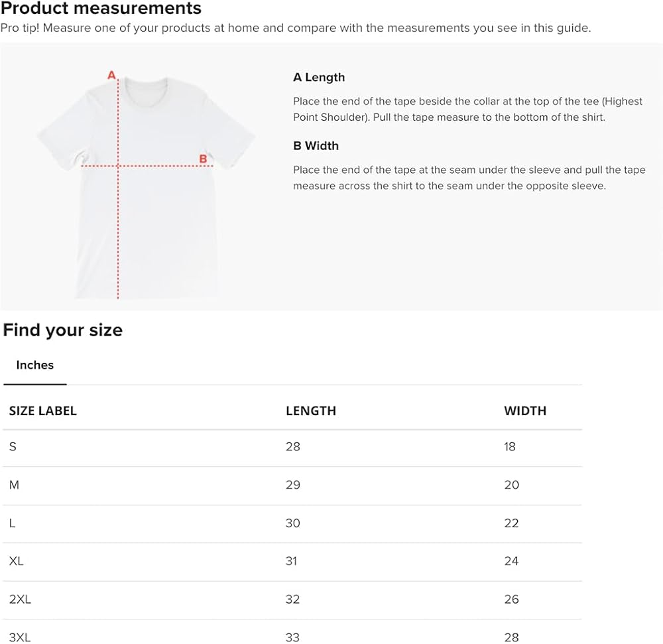Click the B Width heading
The height and width of the screenshot is (644, 663).
[x=316, y=146]
